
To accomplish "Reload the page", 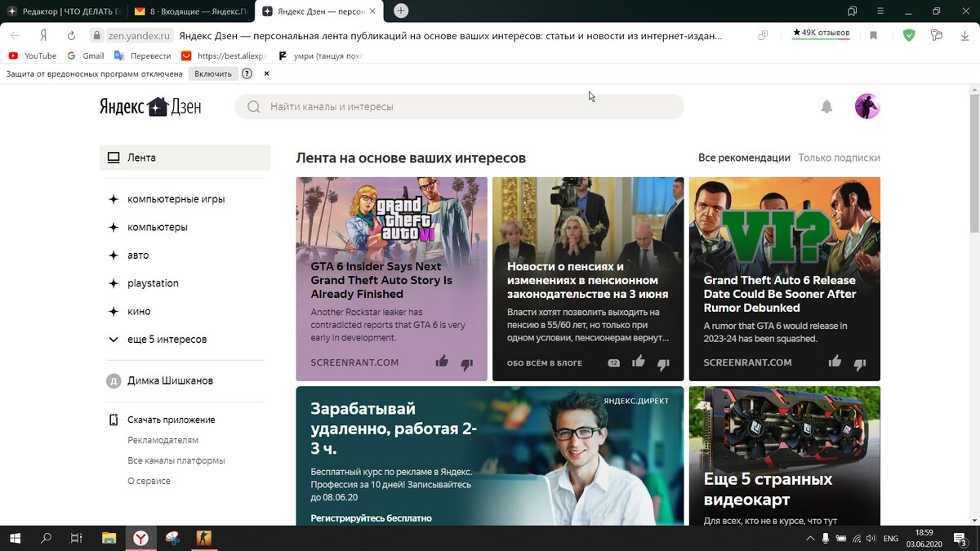I will click(71, 36).
